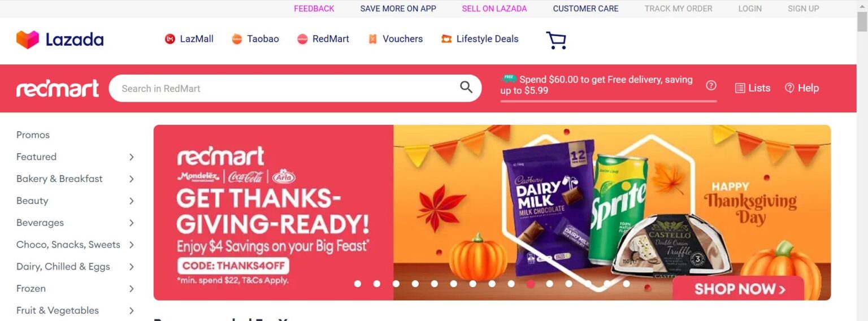Screen dimensions: 868x321
Task: Select the highlighted red carousel dot
Action: point(531,284)
